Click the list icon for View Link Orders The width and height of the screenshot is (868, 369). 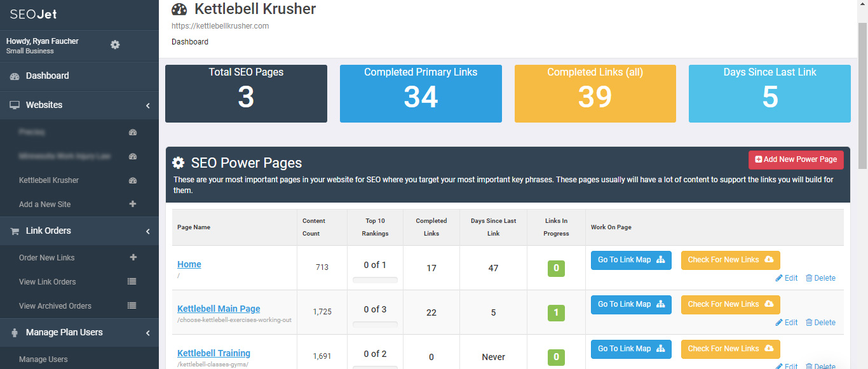click(x=132, y=282)
